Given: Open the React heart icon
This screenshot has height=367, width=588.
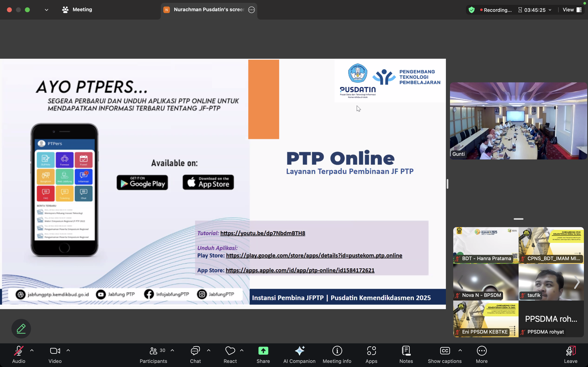Looking at the screenshot, I should click(x=230, y=351).
